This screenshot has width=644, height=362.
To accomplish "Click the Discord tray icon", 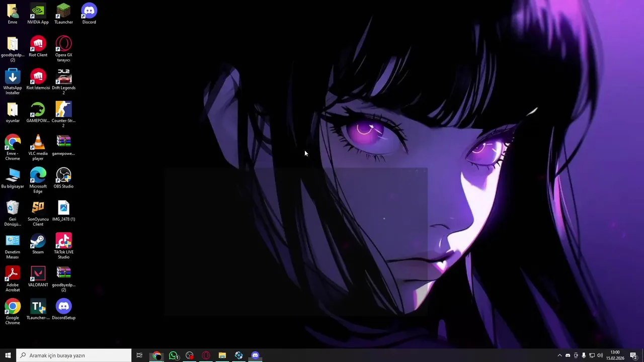I will 568,355.
